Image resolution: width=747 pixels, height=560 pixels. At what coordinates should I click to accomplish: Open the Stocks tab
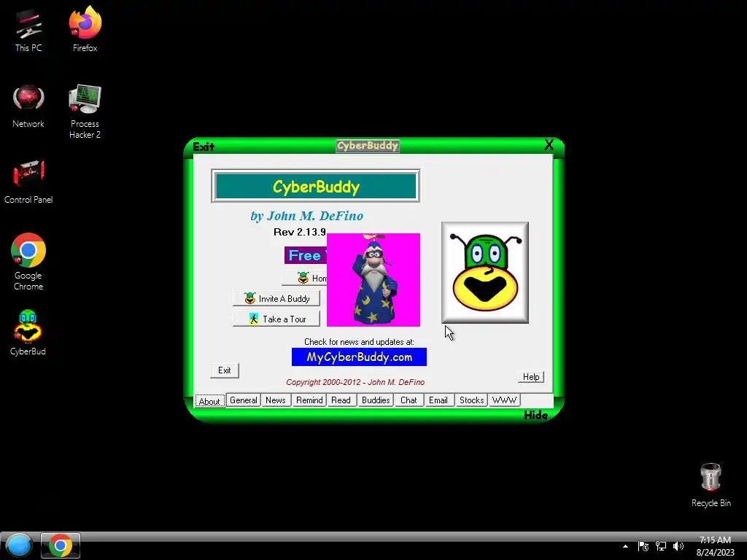click(x=471, y=400)
